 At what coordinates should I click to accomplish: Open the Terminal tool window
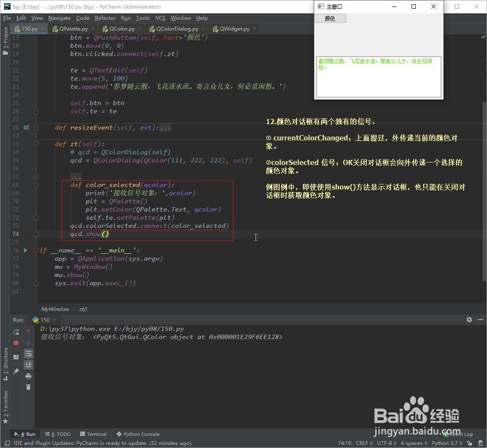coord(93,434)
